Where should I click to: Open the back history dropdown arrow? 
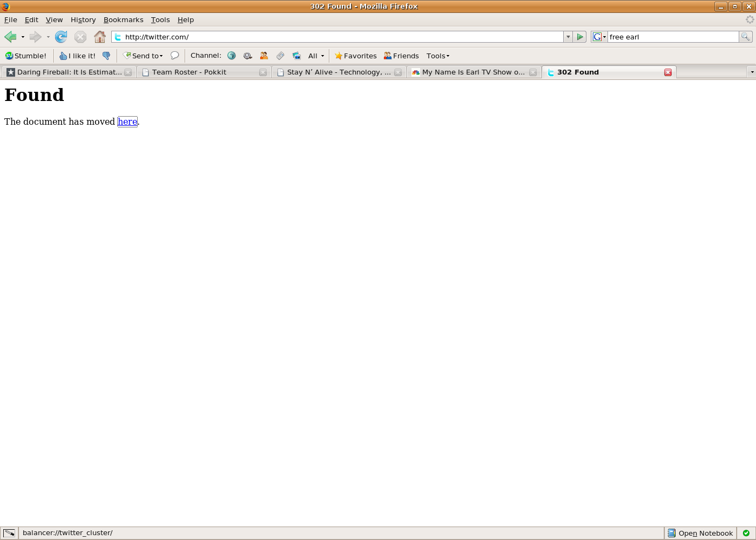pyautogui.click(x=23, y=37)
